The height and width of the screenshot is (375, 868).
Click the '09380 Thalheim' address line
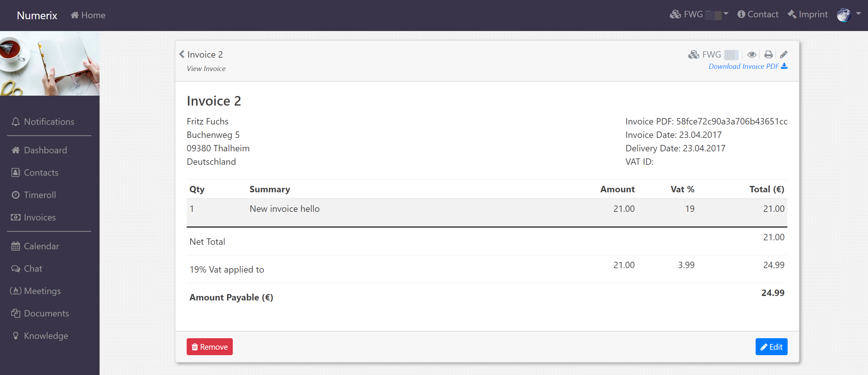pos(218,148)
